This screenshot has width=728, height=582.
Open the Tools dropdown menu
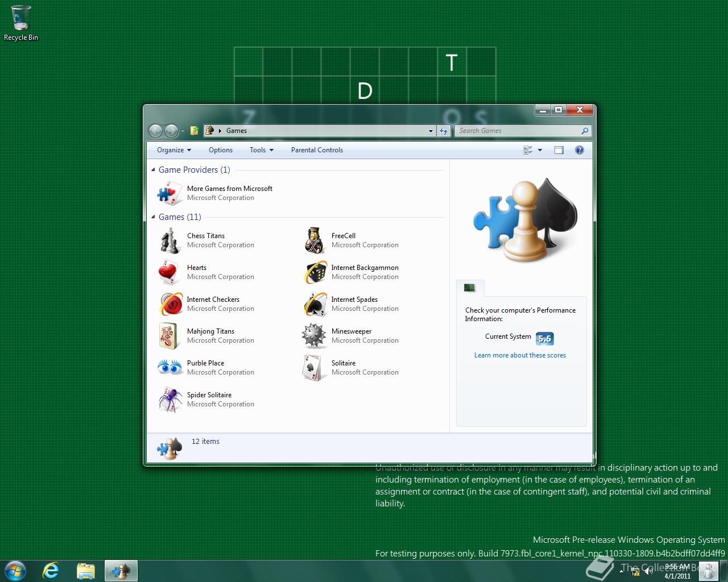point(262,150)
